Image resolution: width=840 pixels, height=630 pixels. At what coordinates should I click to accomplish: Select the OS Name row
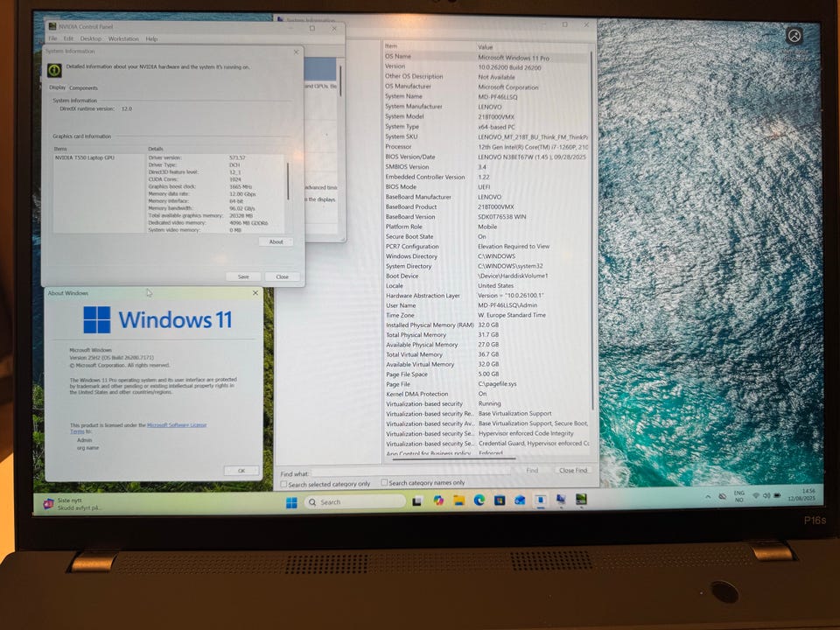click(x=486, y=57)
